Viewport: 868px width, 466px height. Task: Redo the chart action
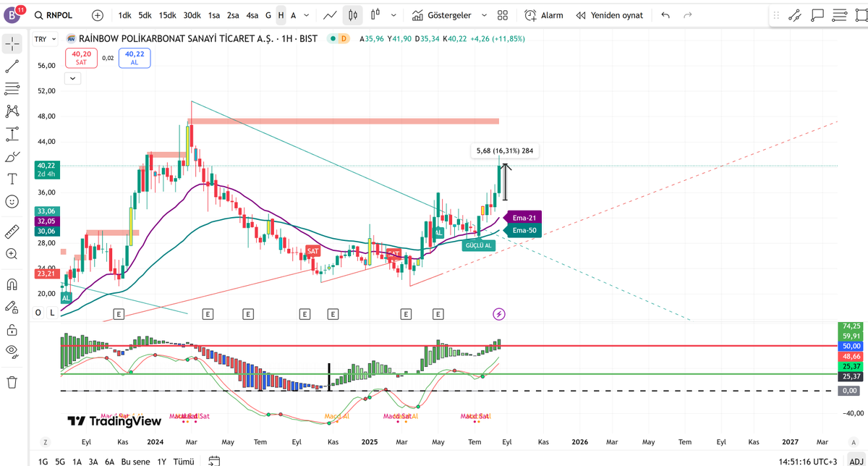(687, 15)
